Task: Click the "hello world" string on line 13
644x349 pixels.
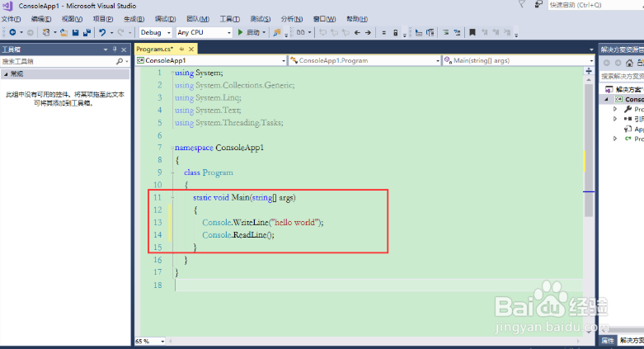Action: coord(295,223)
